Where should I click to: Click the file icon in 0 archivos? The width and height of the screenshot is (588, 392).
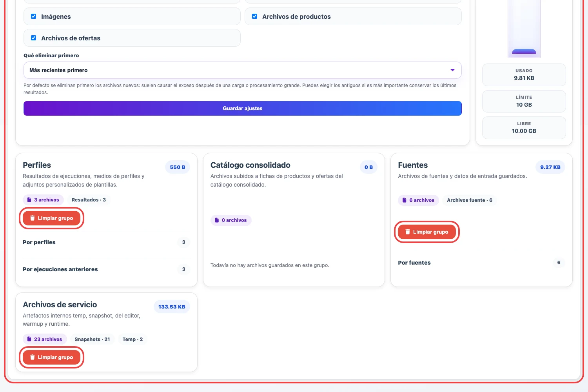(x=217, y=220)
